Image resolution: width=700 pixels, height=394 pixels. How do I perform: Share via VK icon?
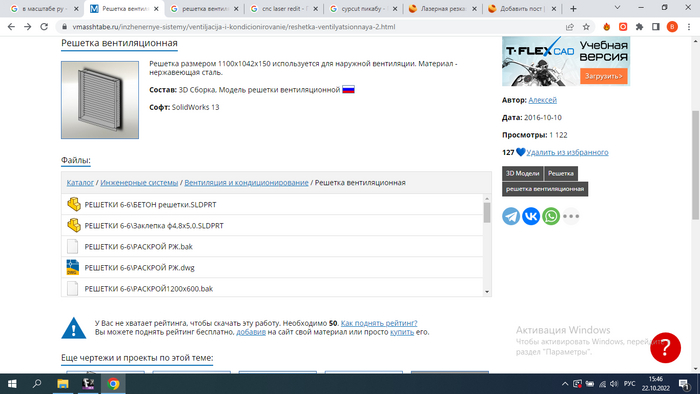[531, 216]
